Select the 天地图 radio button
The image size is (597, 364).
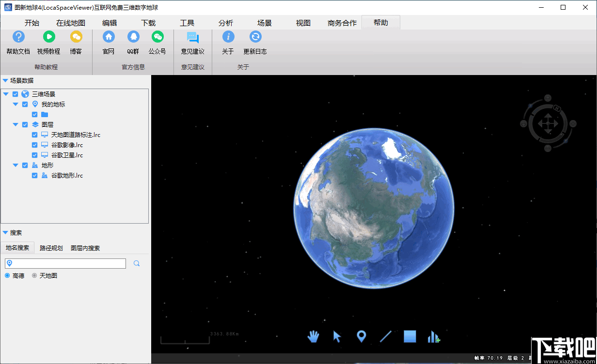33,276
